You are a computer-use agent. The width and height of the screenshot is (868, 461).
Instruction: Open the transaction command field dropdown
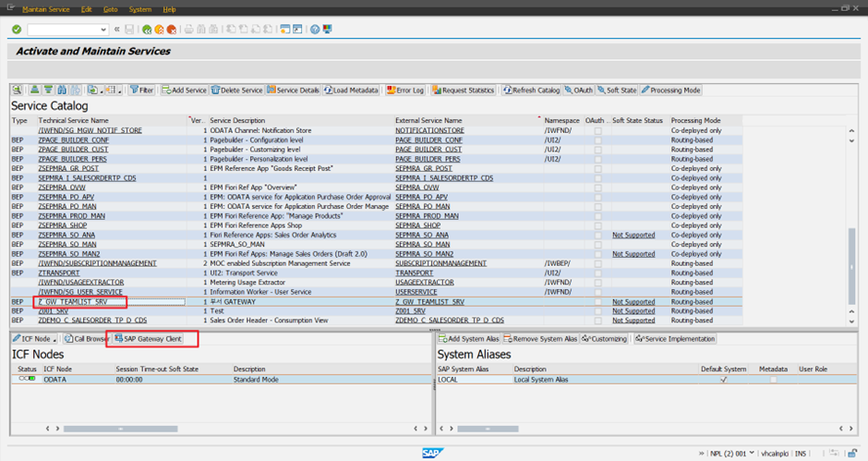[x=103, y=30]
